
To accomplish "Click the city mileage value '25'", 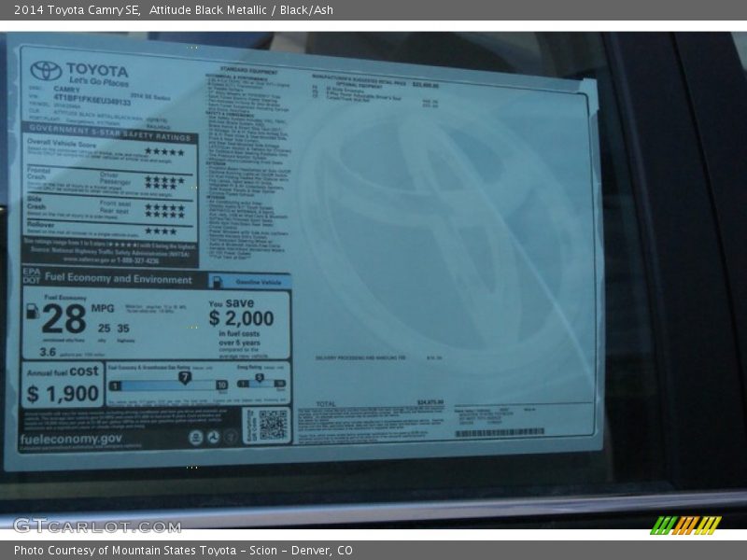I will (105, 329).
